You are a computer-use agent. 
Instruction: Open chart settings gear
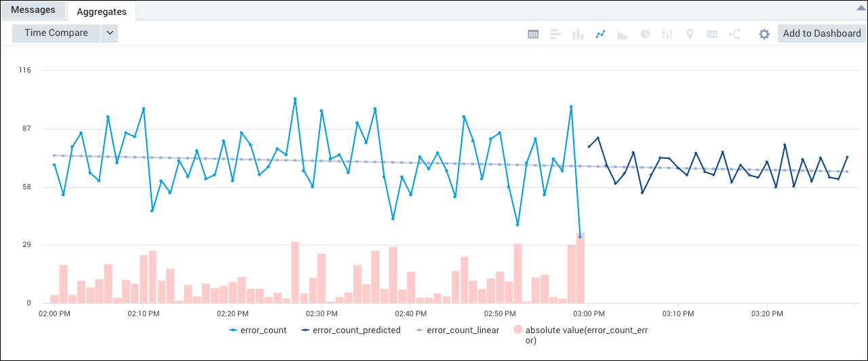(764, 34)
